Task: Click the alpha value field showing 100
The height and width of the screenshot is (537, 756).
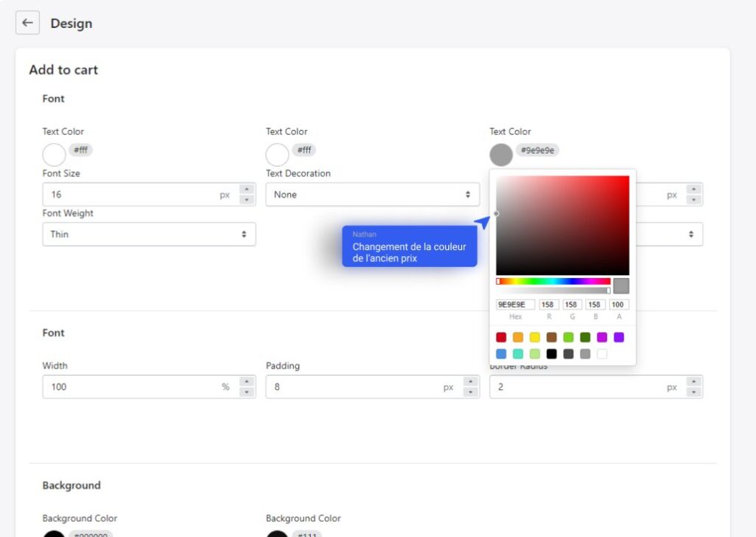Action: (619, 305)
